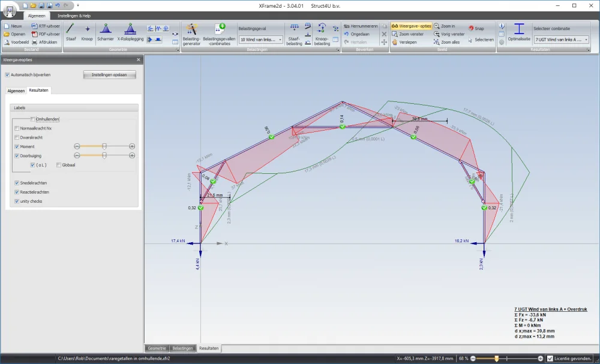Activate the Zoom venster tool
Screen dimensions: 600x364
click(407, 34)
